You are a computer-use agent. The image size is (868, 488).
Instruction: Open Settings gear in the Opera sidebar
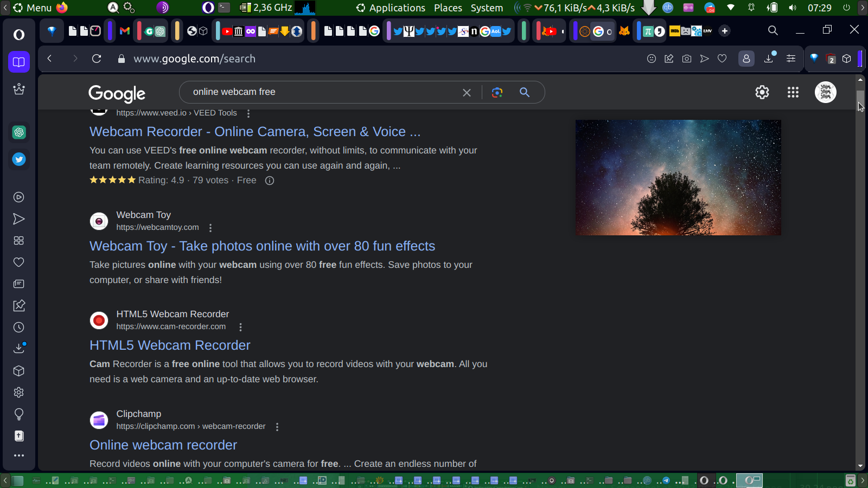tap(19, 393)
